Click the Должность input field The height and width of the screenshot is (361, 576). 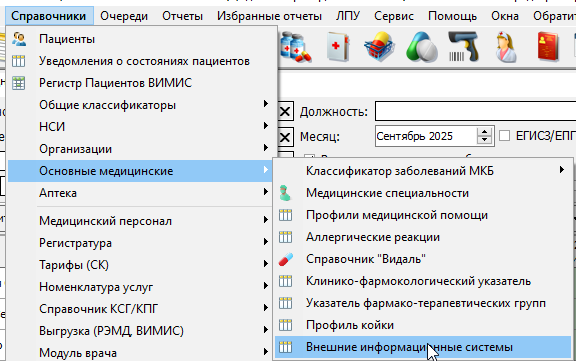tap(475, 111)
